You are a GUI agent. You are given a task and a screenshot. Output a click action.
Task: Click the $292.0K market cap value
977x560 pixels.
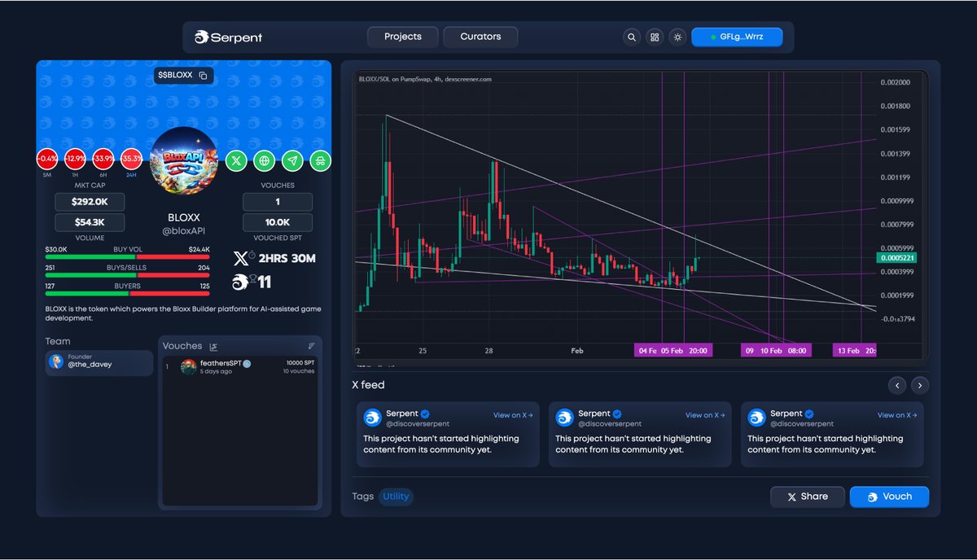[90, 202]
